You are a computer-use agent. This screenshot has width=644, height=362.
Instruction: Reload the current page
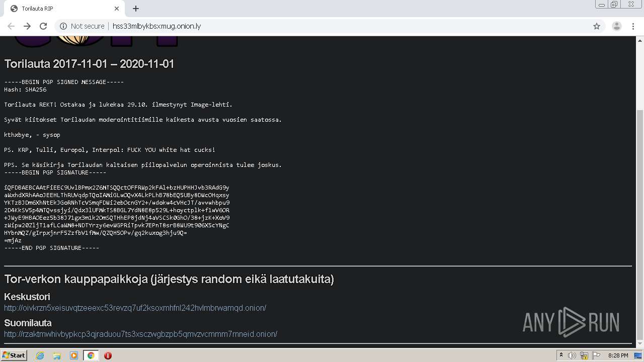[43, 26]
